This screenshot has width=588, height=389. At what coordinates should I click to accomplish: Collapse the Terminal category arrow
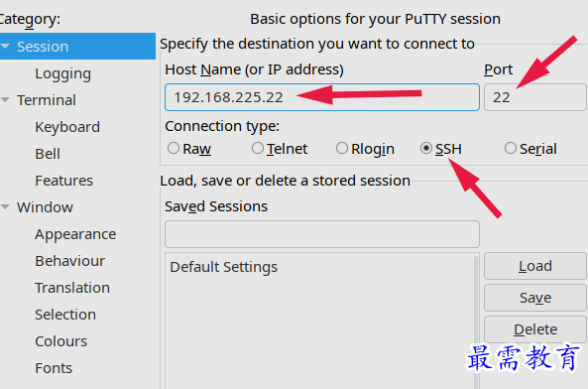click(x=5, y=100)
